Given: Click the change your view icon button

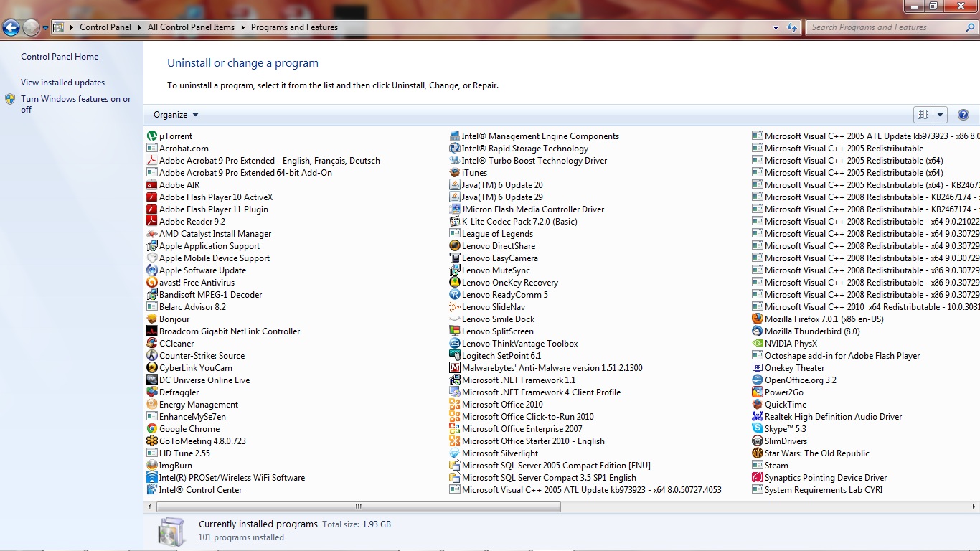Looking at the screenshot, I should click(x=923, y=115).
